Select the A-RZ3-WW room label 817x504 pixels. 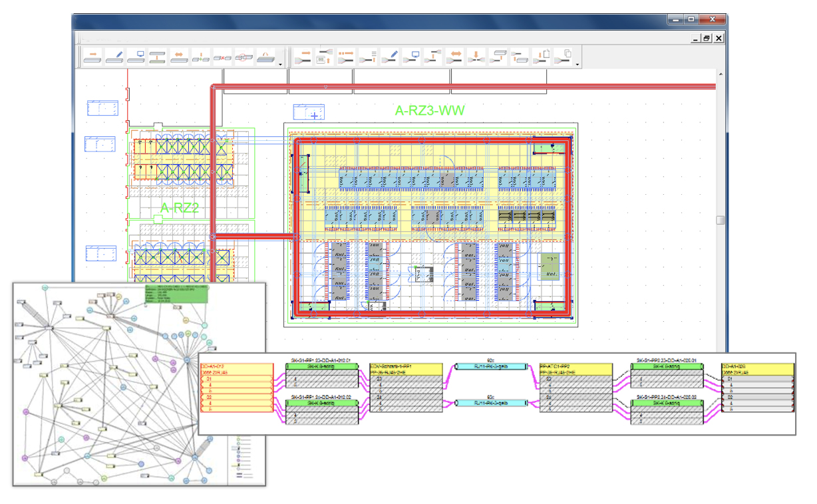click(429, 111)
